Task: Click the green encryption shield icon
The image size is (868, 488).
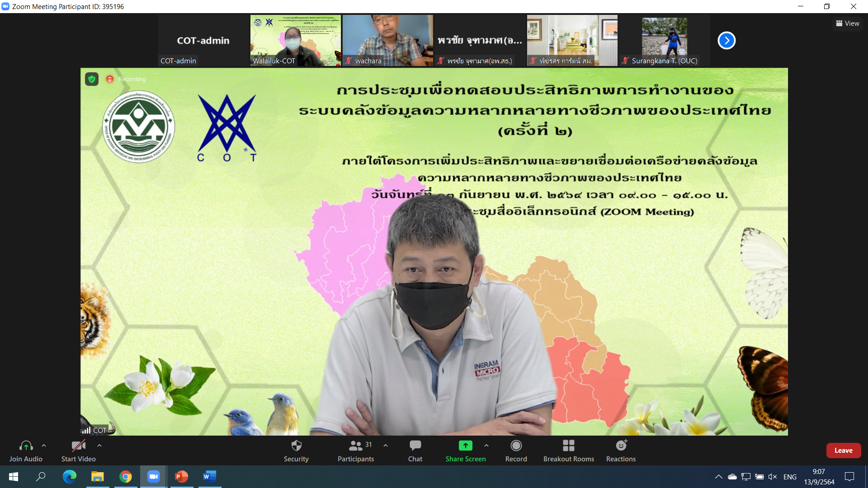Action: pos(92,79)
